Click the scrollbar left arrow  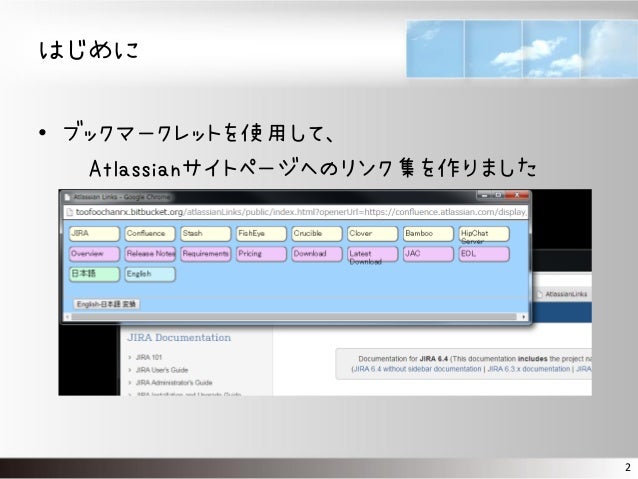click(x=67, y=317)
